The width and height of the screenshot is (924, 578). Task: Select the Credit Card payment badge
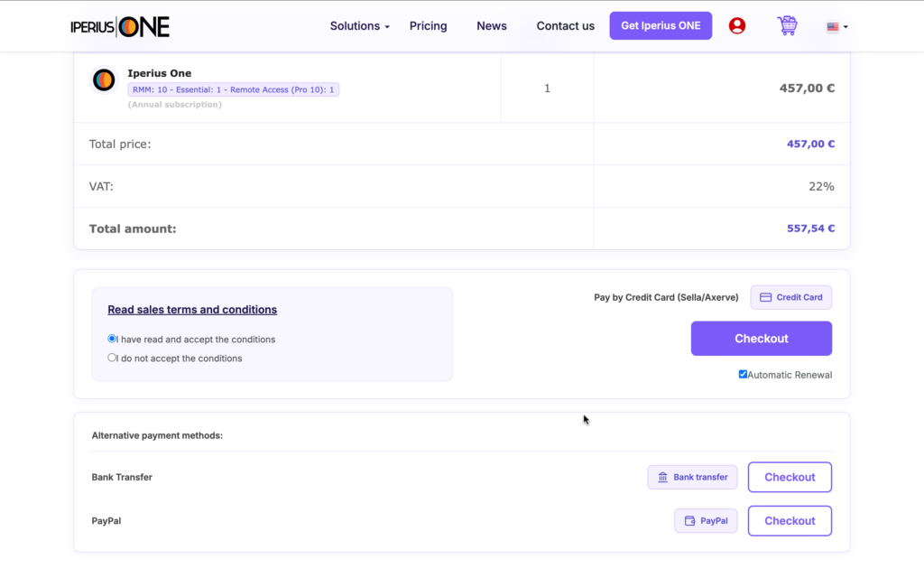(790, 297)
